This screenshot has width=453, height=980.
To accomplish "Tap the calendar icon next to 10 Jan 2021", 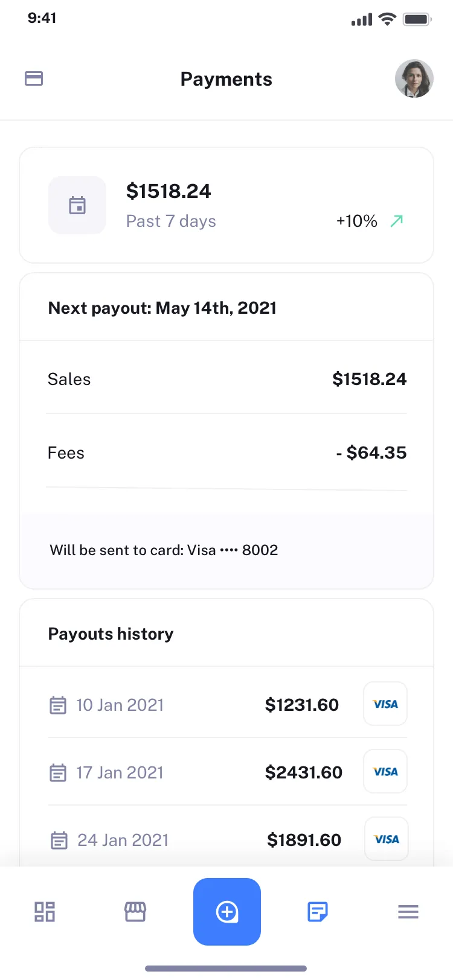I will coord(57,704).
